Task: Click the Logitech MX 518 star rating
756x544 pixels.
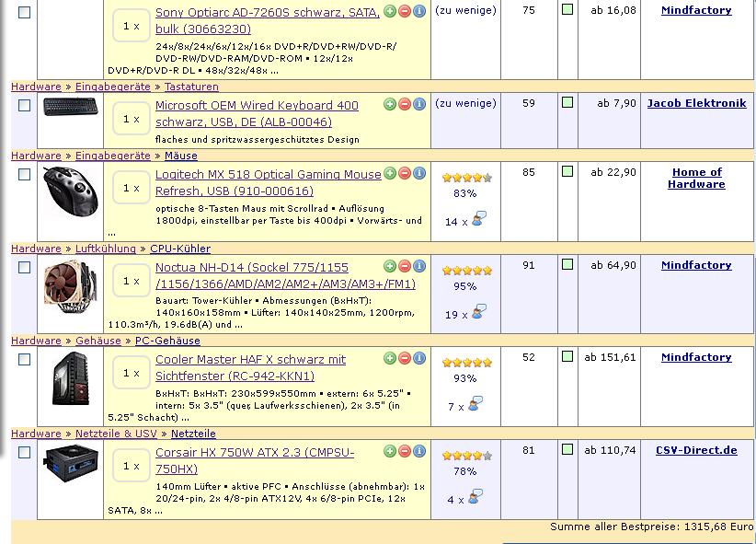Action: coord(467,179)
